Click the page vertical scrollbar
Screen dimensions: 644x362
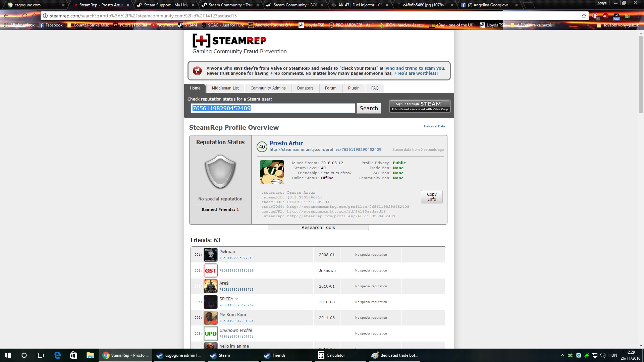click(x=641, y=74)
